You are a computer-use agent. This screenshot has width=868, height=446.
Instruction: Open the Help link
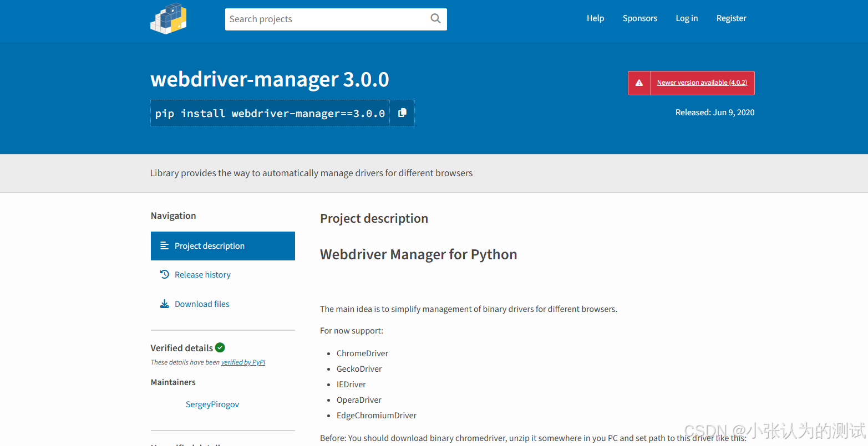[595, 18]
